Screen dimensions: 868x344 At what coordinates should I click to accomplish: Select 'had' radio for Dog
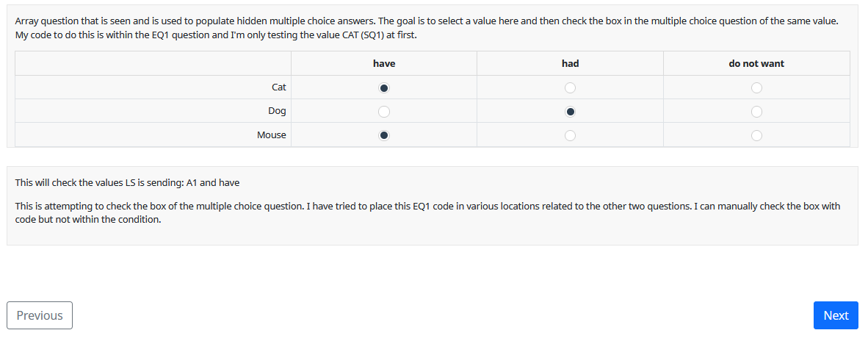(x=570, y=112)
